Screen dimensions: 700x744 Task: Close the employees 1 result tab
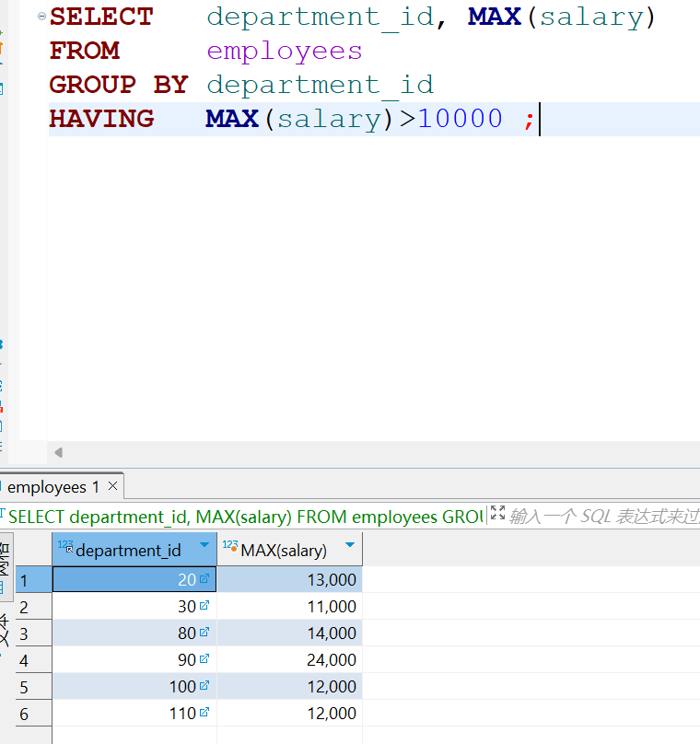(112, 486)
